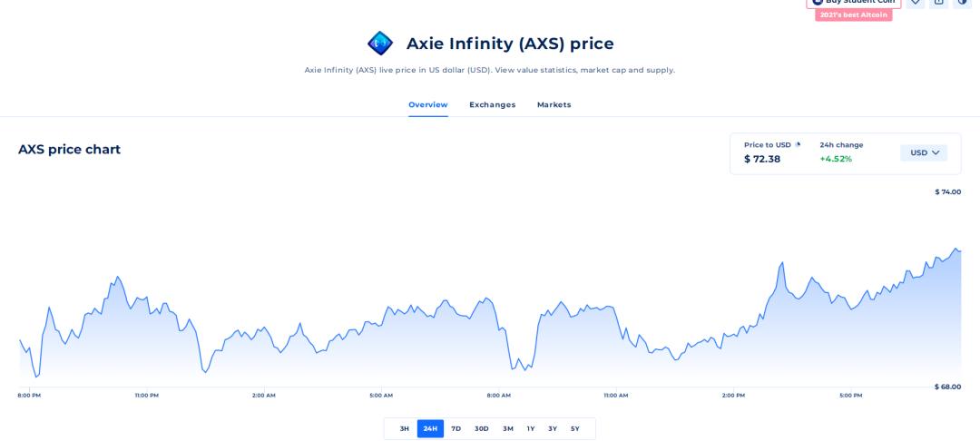This screenshot has height=441, width=980.
Task: Switch to the Overview tab
Action: pyautogui.click(x=427, y=105)
